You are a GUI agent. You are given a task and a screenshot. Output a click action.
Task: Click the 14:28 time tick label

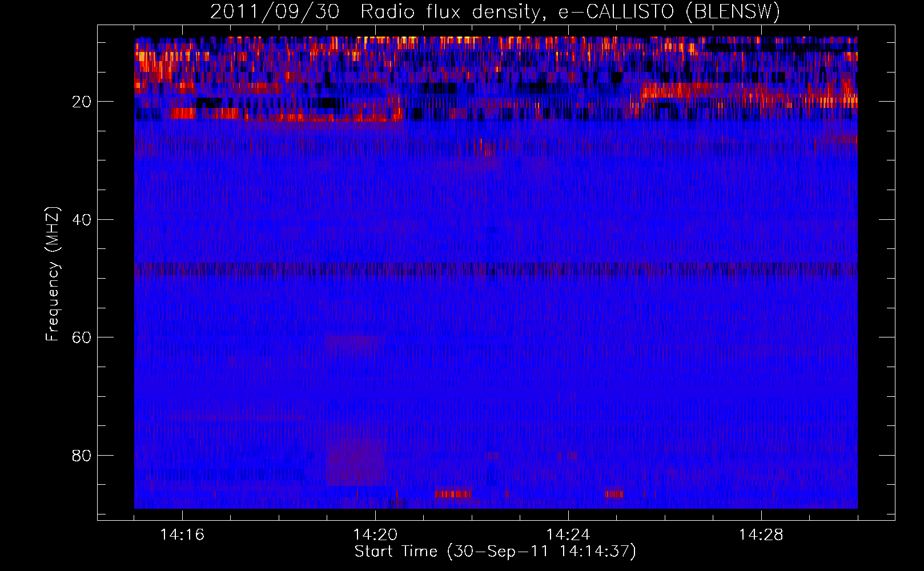point(761,534)
